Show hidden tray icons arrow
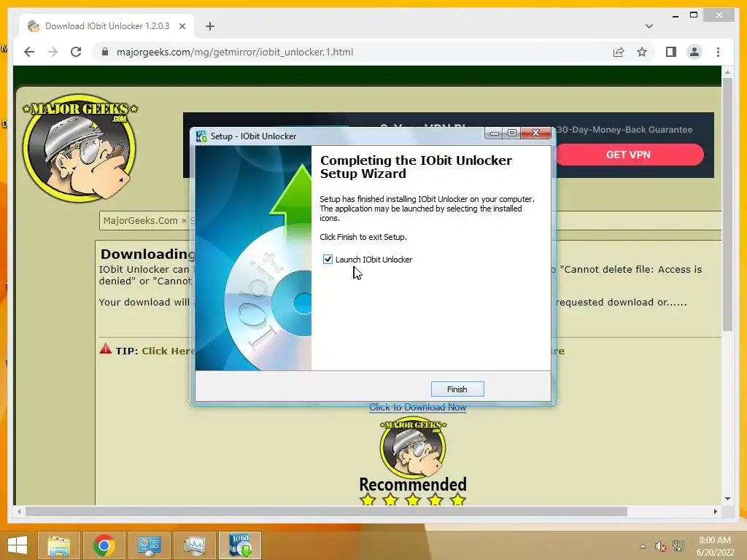 point(643,545)
